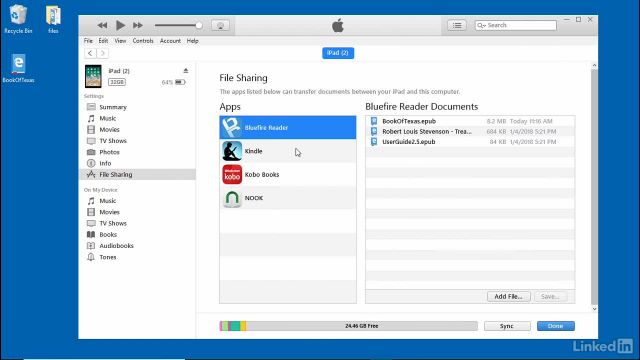Open the Edit menu
Image resolution: width=640 pixels, height=360 pixels.
pyautogui.click(x=103, y=41)
